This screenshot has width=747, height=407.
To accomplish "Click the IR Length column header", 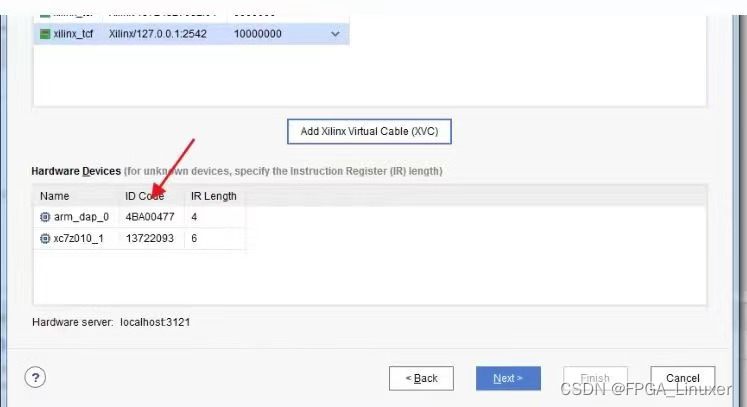I will [213, 196].
